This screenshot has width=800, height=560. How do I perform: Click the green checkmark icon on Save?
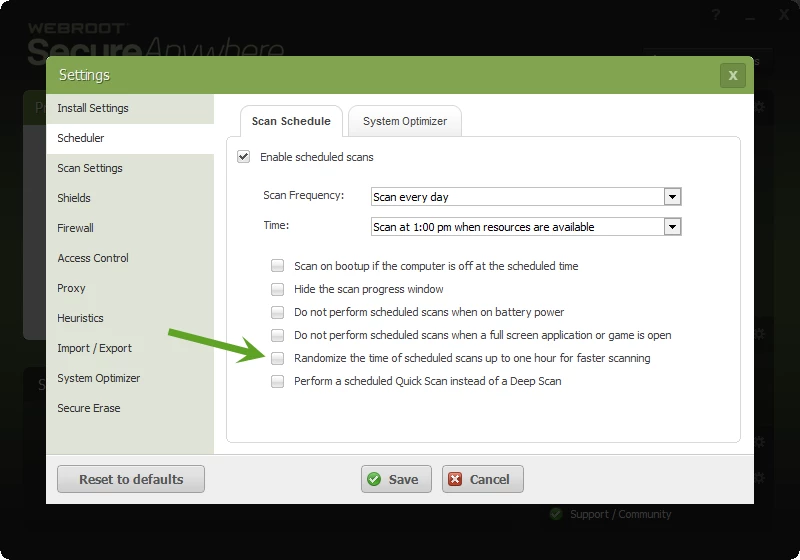tap(374, 479)
